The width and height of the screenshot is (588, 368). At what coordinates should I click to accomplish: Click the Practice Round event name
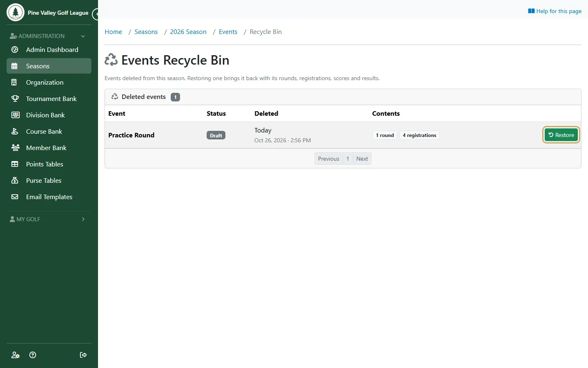click(131, 135)
